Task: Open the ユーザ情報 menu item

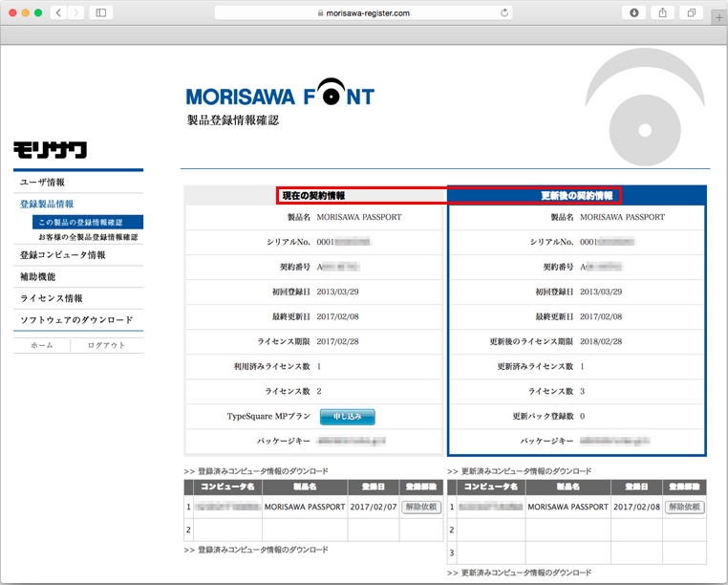Action: 42,183
